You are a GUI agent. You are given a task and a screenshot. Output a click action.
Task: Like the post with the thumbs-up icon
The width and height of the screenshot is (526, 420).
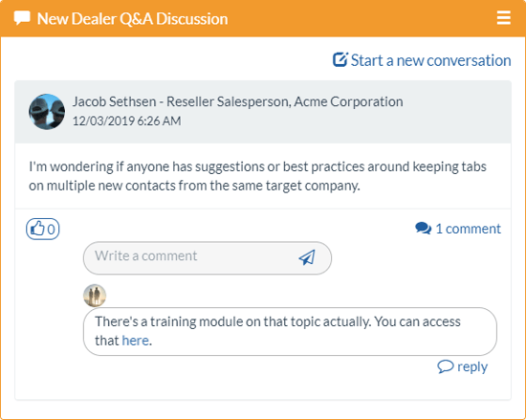point(37,229)
